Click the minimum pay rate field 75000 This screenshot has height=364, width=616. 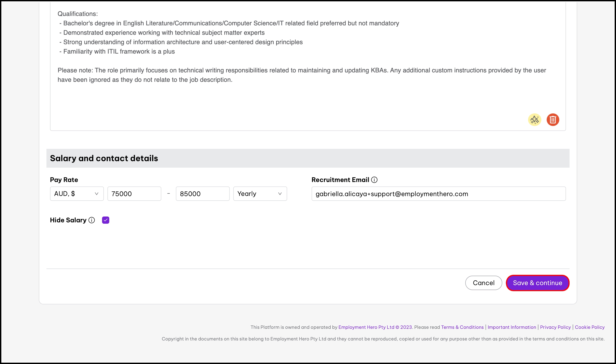coord(134,194)
